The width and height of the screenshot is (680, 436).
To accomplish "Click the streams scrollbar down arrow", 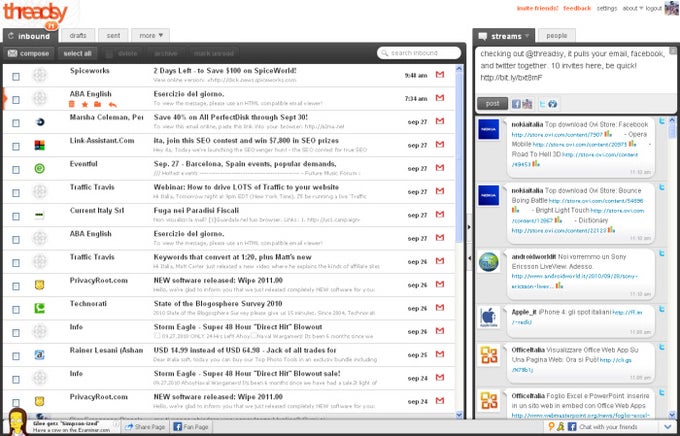I will pyautogui.click(x=672, y=414).
